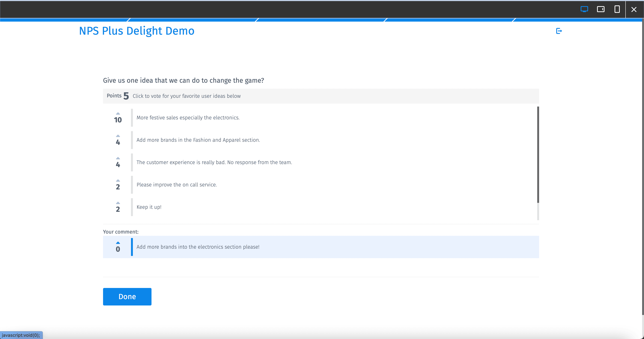
Task: Switch to mobile phone preview mode
Action: 617,9
